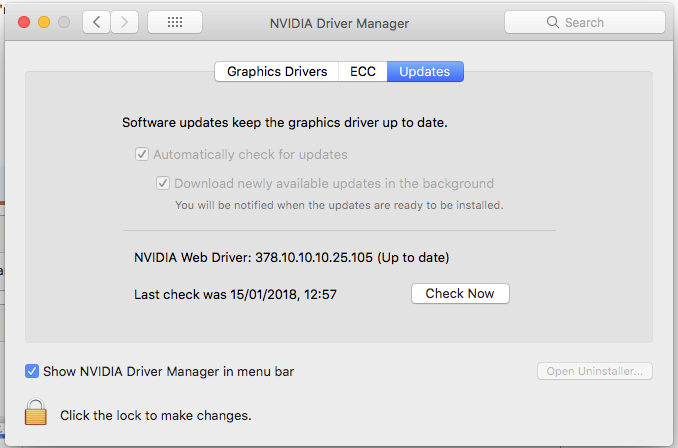Open the Show All preferences grid
The width and height of the screenshot is (678, 448).
tap(175, 22)
